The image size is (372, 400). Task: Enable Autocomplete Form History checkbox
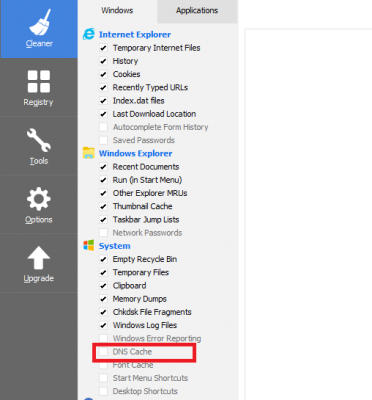[x=103, y=127]
